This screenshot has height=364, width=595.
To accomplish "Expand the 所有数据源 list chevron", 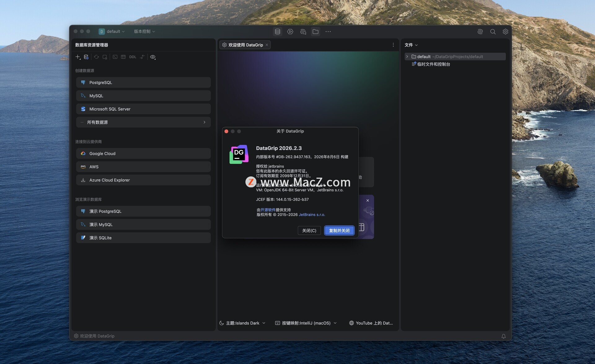I will [204, 122].
